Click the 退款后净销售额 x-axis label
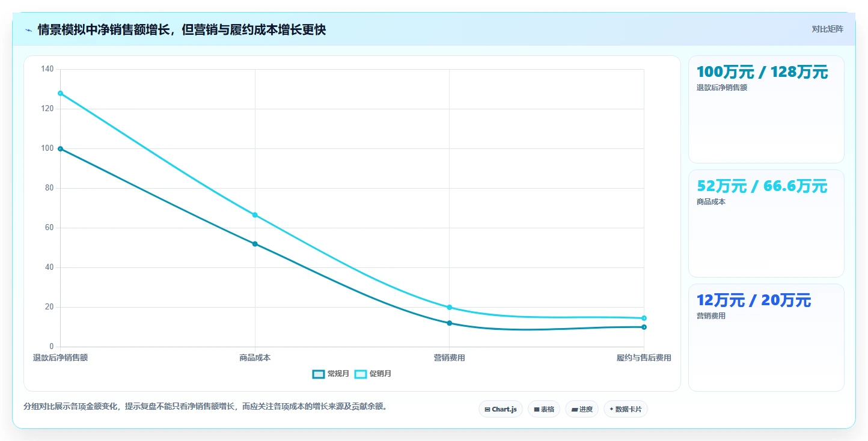Image resolution: width=868 pixels, height=441 pixels. 60,358
